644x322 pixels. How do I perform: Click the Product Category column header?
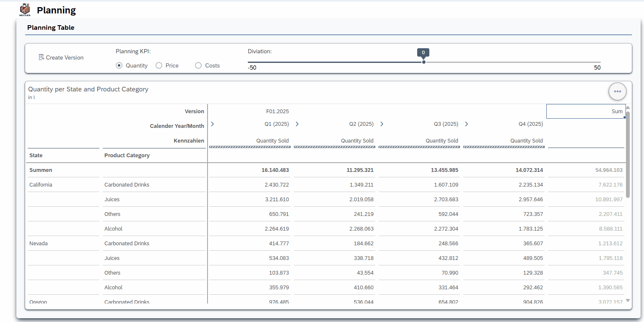(x=127, y=155)
